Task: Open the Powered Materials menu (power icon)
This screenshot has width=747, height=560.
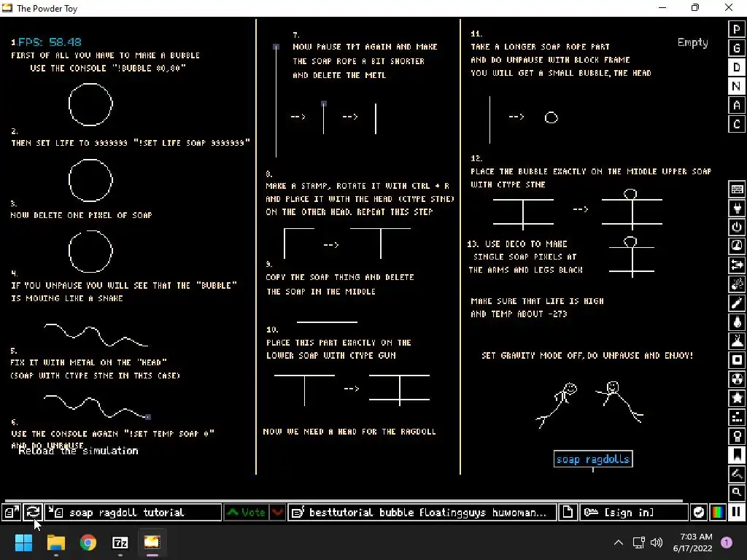Action: [737, 227]
